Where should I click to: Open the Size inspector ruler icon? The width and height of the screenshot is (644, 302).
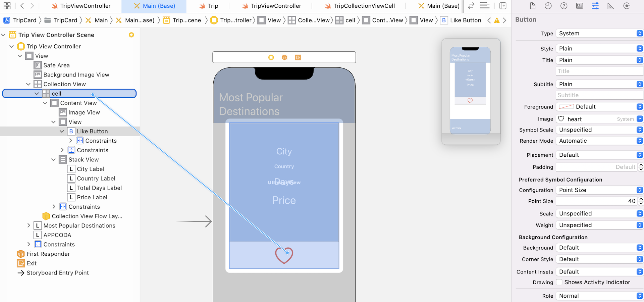[x=611, y=6]
